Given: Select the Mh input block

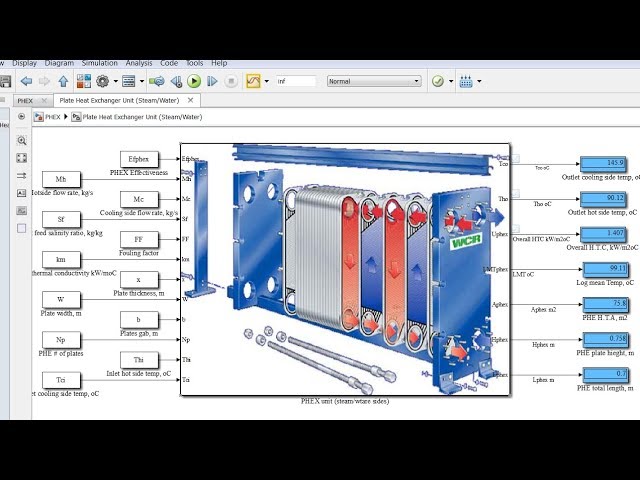Looking at the screenshot, I should click(61, 179).
